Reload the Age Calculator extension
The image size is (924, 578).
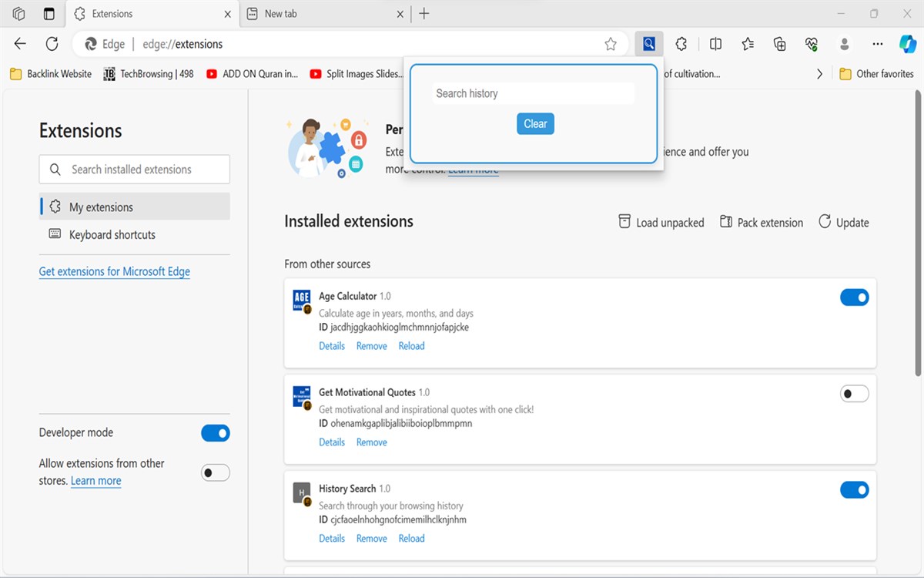pyautogui.click(x=412, y=346)
